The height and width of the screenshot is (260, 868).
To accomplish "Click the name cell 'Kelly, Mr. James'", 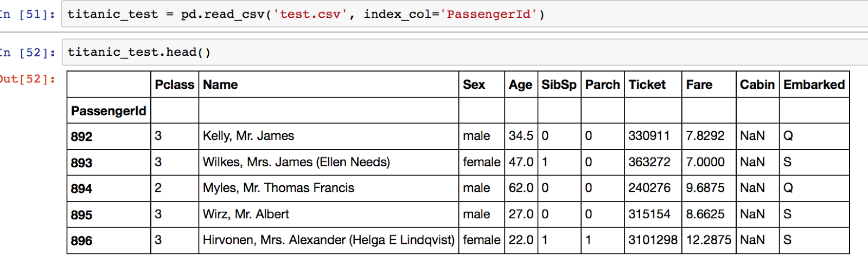I will [x=248, y=136].
